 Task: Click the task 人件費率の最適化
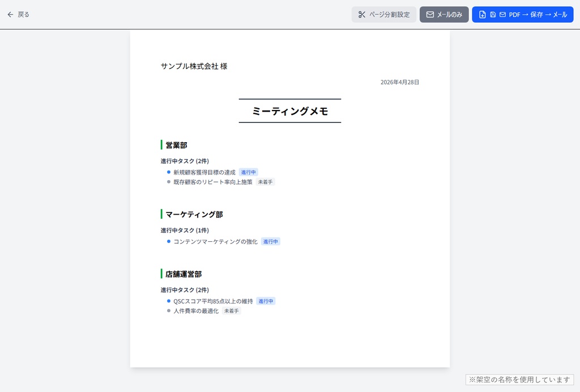pos(196,311)
